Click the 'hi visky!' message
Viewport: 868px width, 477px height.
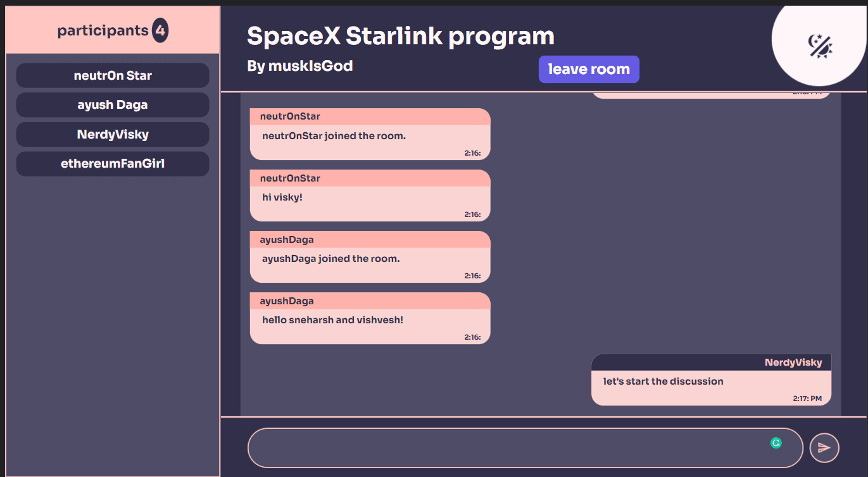point(282,197)
